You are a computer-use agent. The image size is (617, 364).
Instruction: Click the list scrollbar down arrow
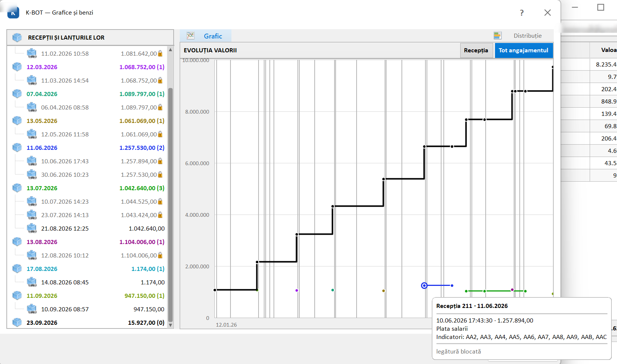171,325
